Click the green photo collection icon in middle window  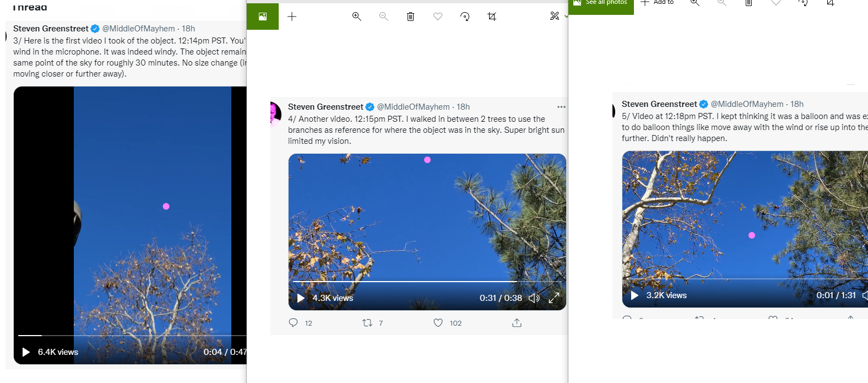(x=263, y=17)
